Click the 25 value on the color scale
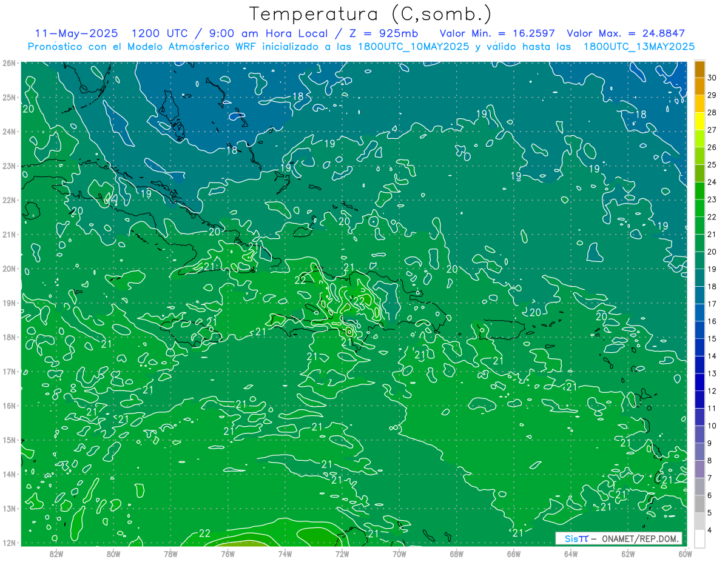The image size is (728, 562). (x=712, y=165)
